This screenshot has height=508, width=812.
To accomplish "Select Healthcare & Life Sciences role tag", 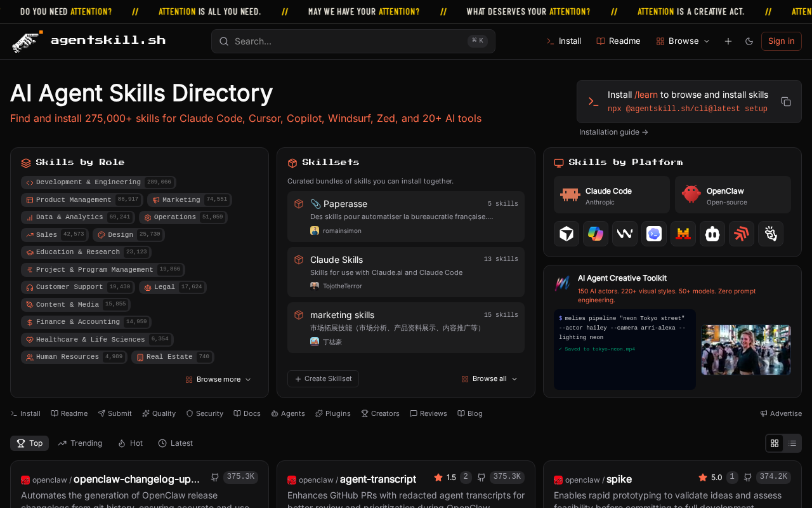I will coord(97,340).
